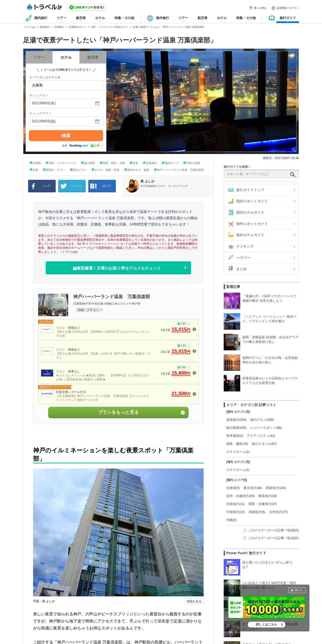
Task: Open the check-in calendar icon
Action: click(97, 103)
